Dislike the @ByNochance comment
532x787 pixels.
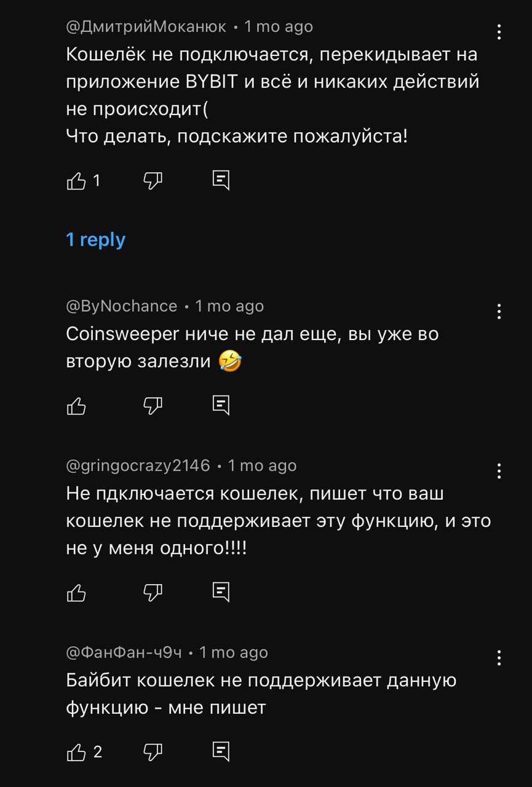click(153, 405)
